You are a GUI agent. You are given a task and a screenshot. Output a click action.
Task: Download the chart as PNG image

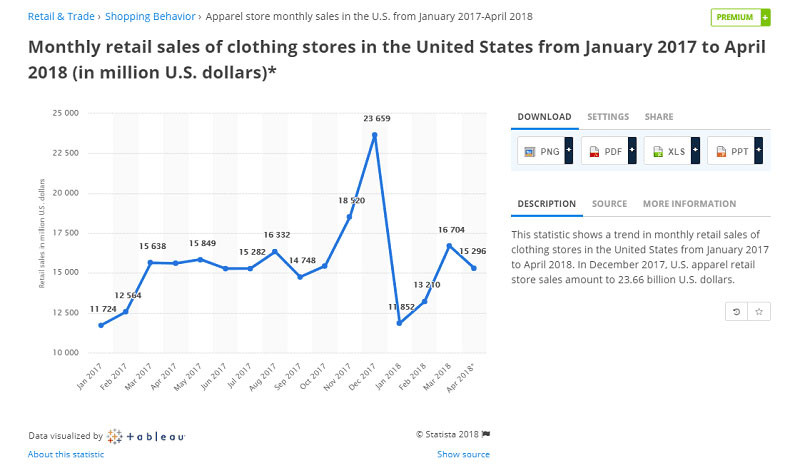540,151
